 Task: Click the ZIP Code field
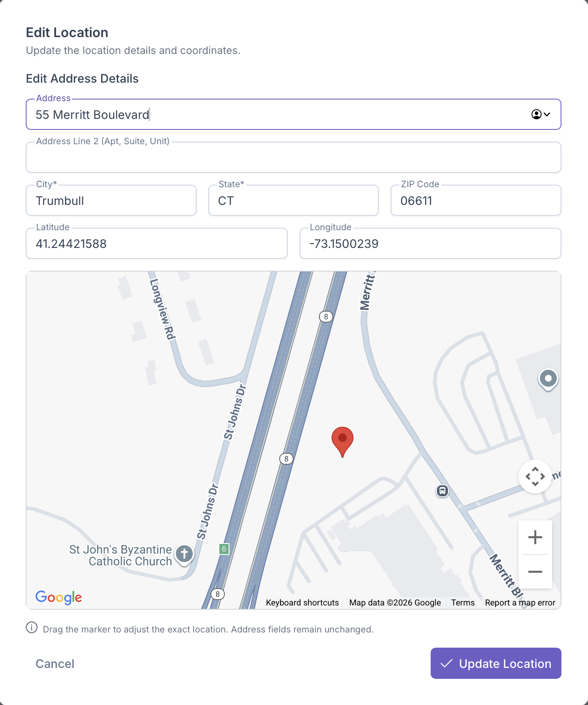[475, 201]
